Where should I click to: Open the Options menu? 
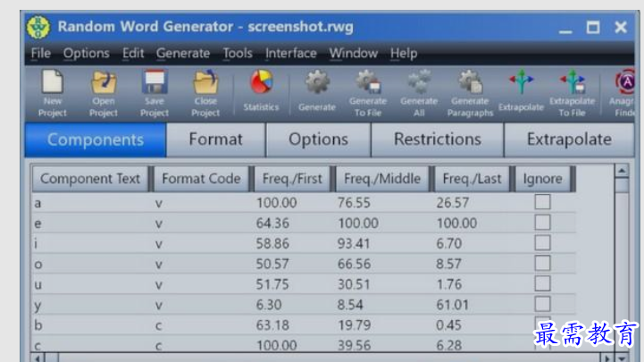(87, 54)
